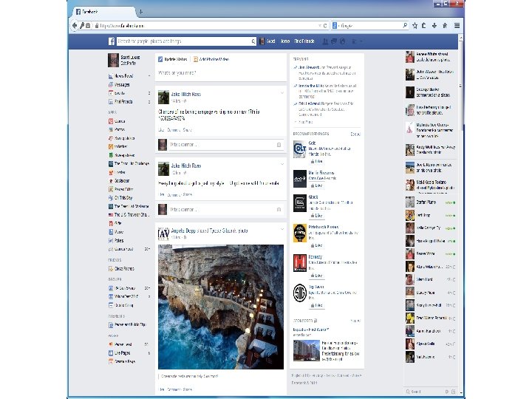532x399 pixels.
Task: Go to browser home icon
Action: tap(445, 25)
